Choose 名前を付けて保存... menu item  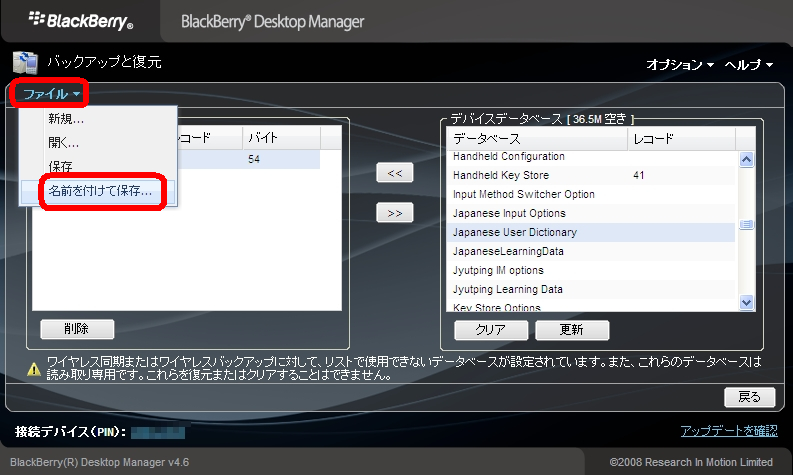100,190
